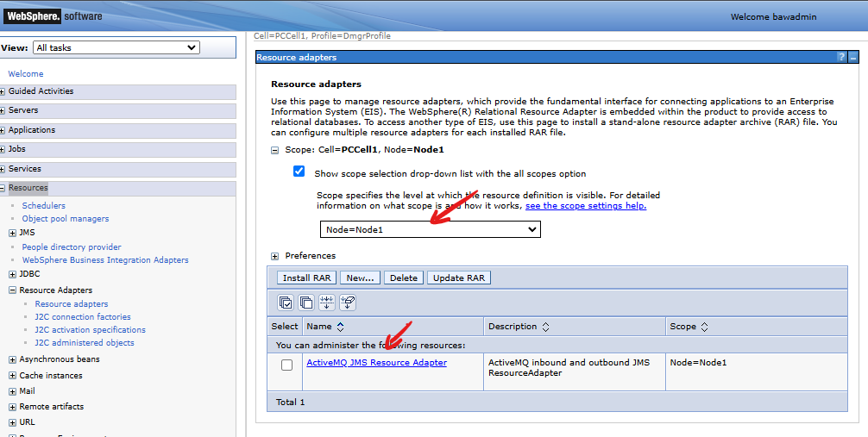This screenshot has height=437, width=868.
Task: Expand the Cache instances node
Action: [x=13, y=376]
